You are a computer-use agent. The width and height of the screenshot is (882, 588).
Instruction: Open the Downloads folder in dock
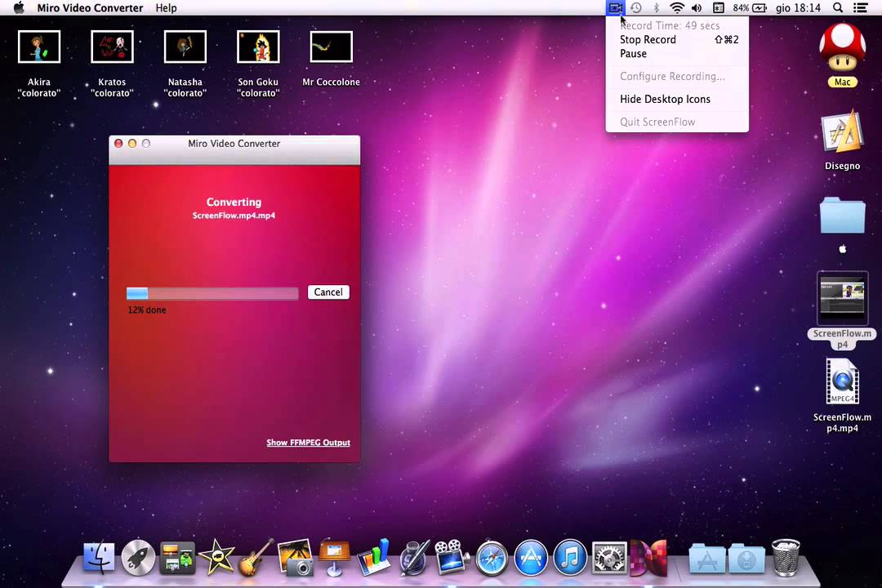pyautogui.click(x=746, y=558)
